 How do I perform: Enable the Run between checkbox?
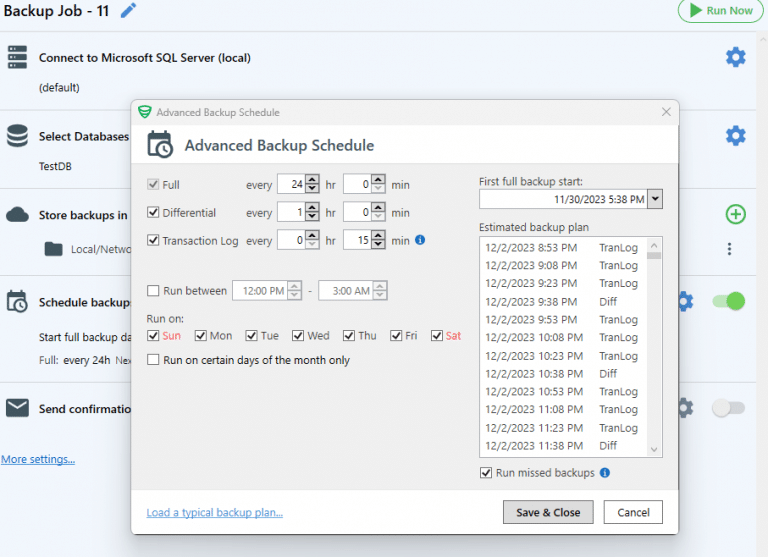click(x=153, y=291)
